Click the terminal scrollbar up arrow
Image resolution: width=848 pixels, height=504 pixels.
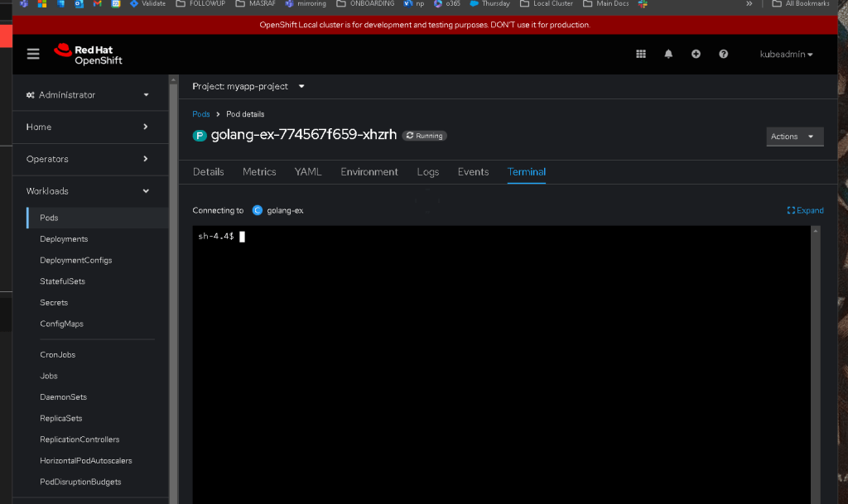pyautogui.click(x=816, y=231)
